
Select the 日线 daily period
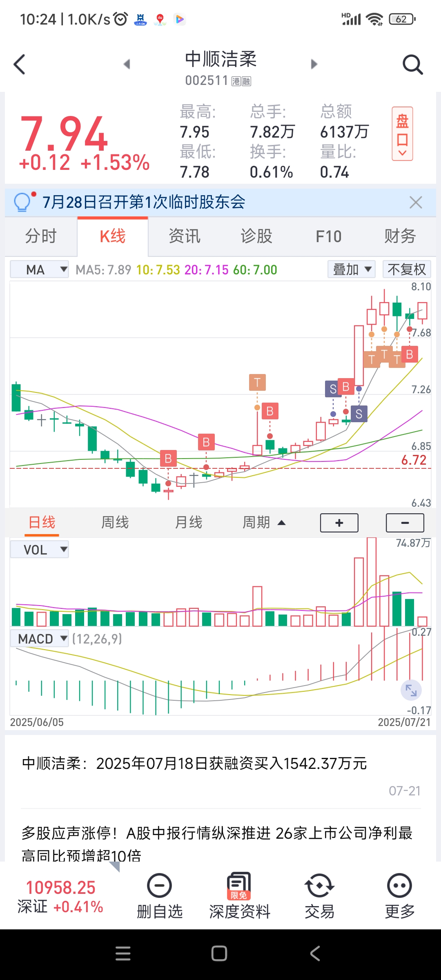[42, 523]
